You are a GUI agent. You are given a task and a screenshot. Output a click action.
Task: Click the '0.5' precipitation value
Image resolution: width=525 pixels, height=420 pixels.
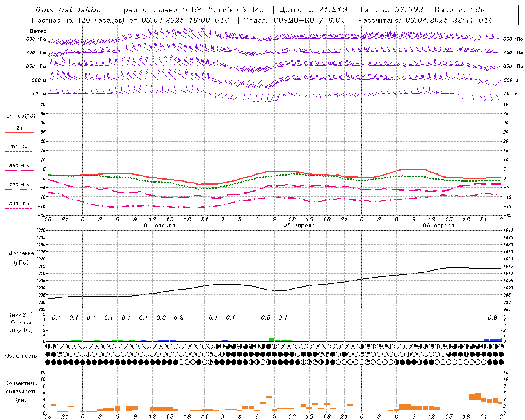(x=266, y=318)
